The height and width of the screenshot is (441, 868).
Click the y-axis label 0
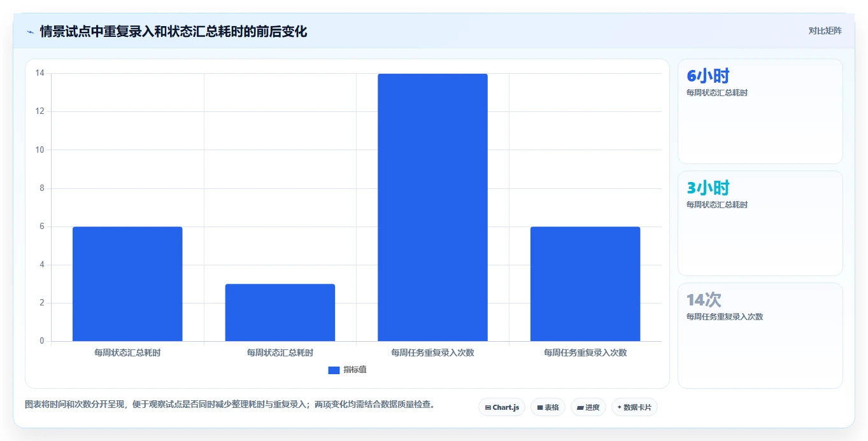[42, 341]
